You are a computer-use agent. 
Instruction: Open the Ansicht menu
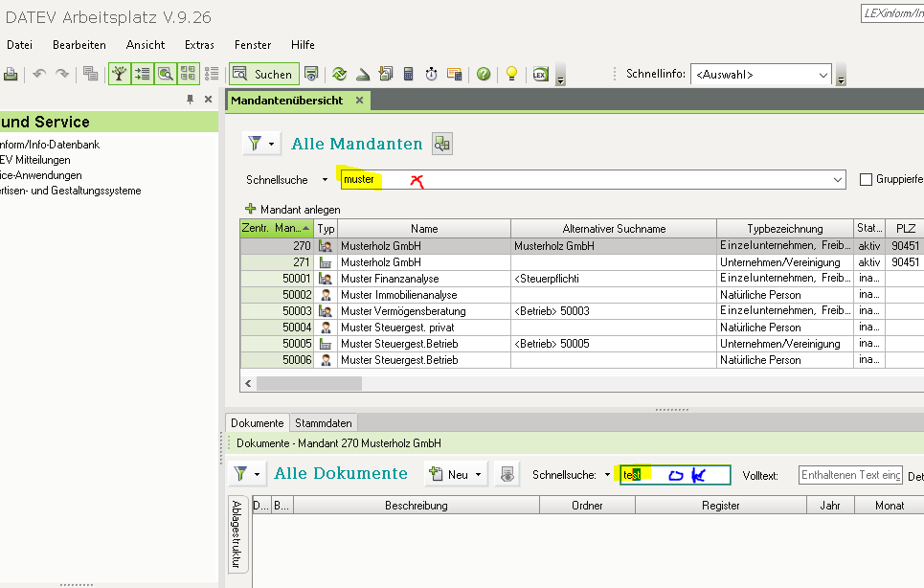(146, 45)
